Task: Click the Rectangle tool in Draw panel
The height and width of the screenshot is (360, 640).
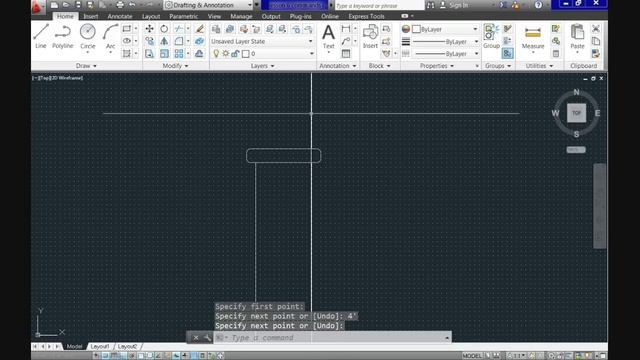Action: click(127, 29)
